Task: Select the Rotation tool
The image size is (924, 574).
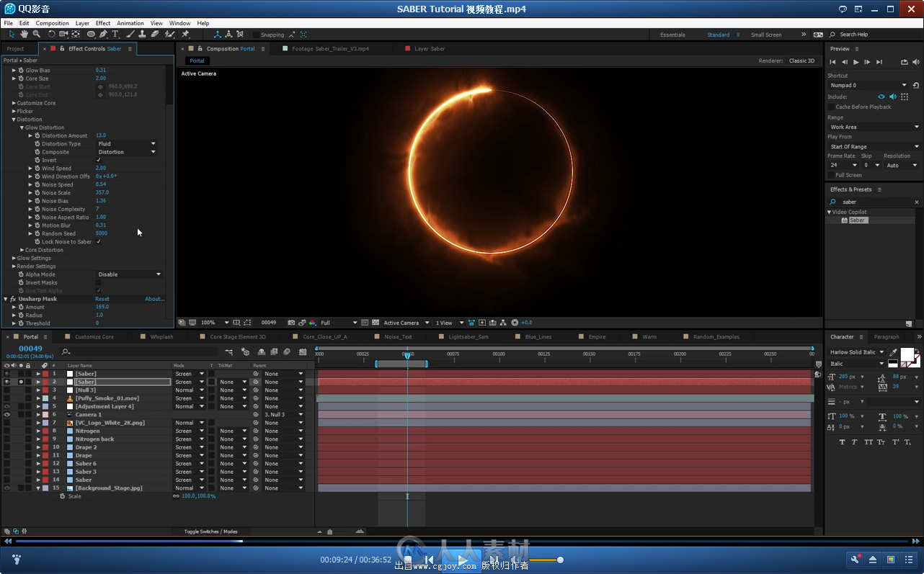Action: coord(51,34)
